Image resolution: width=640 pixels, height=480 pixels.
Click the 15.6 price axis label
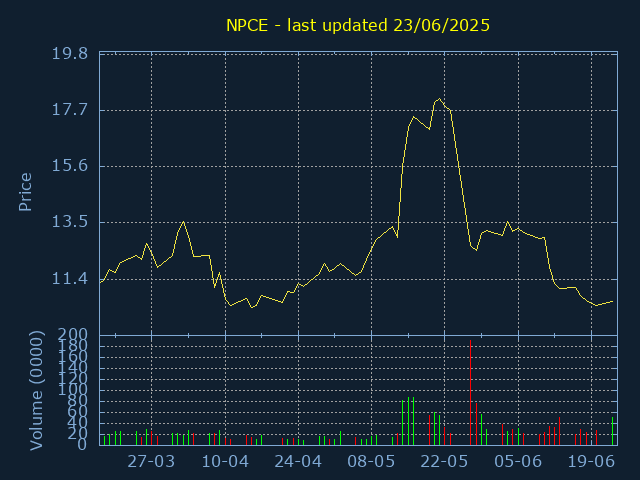click(69, 166)
